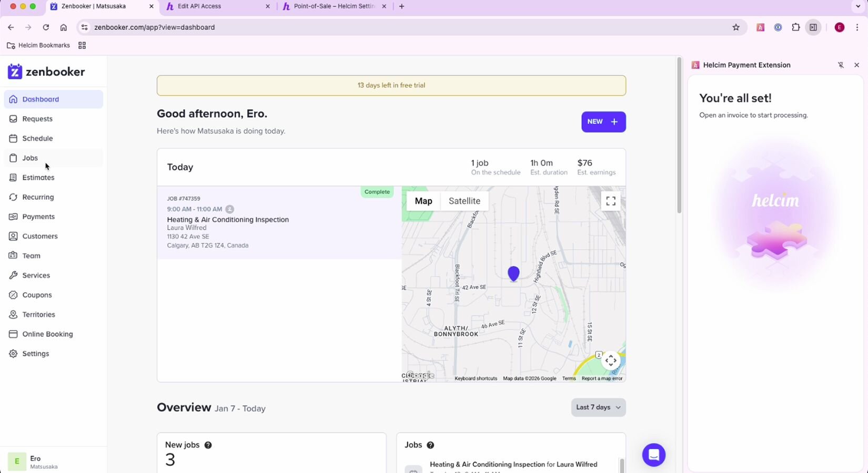868x473 pixels.
Task: Open the Helcim Bookmarks folder
Action: (x=38, y=46)
